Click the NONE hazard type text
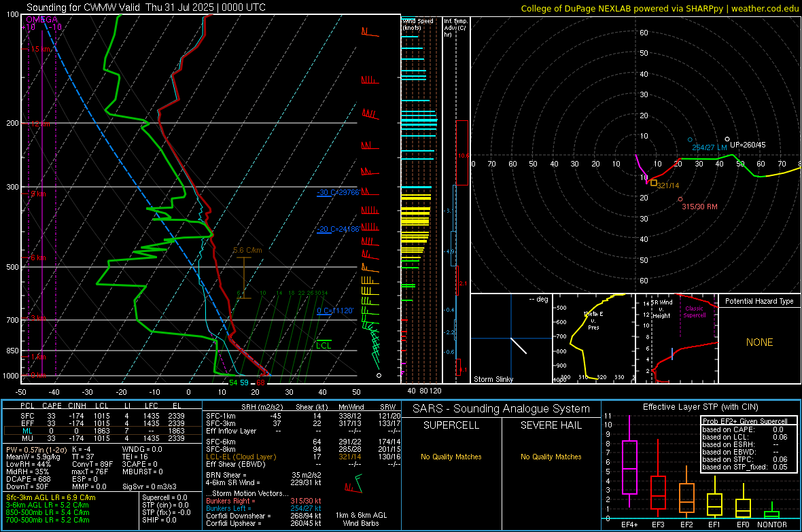Image resolution: width=802 pixels, height=532 pixels. pos(759,342)
